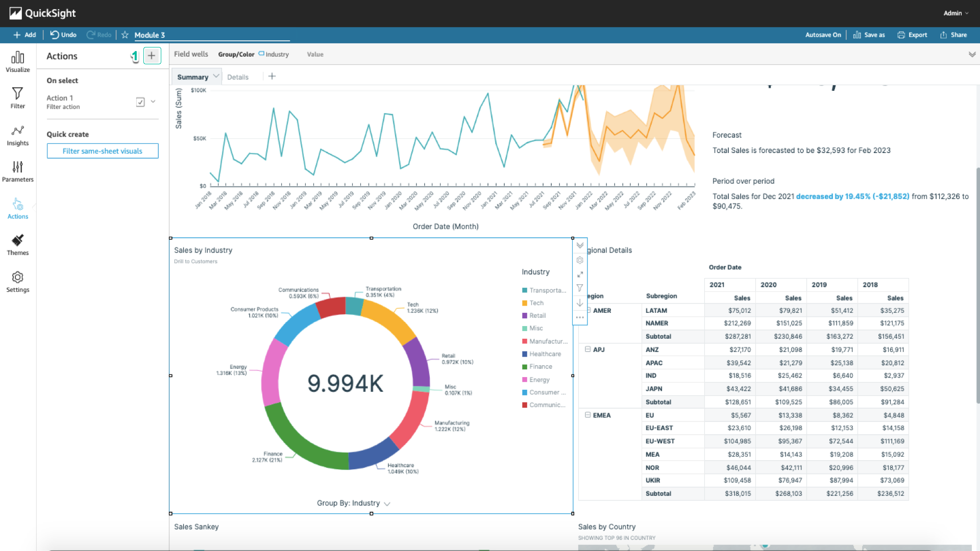This screenshot has width=980, height=551.
Task: Collapse the APJ region row
Action: click(587, 349)
